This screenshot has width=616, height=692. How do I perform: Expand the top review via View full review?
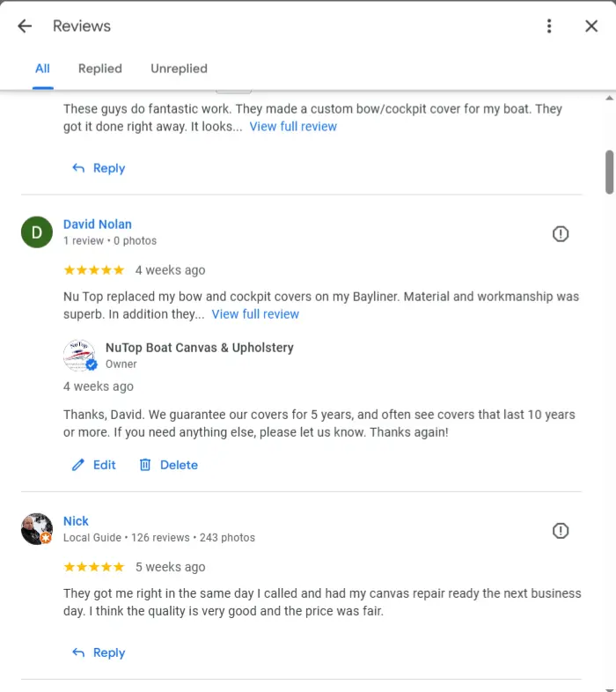pyautogui.click(x=293, y=127)
